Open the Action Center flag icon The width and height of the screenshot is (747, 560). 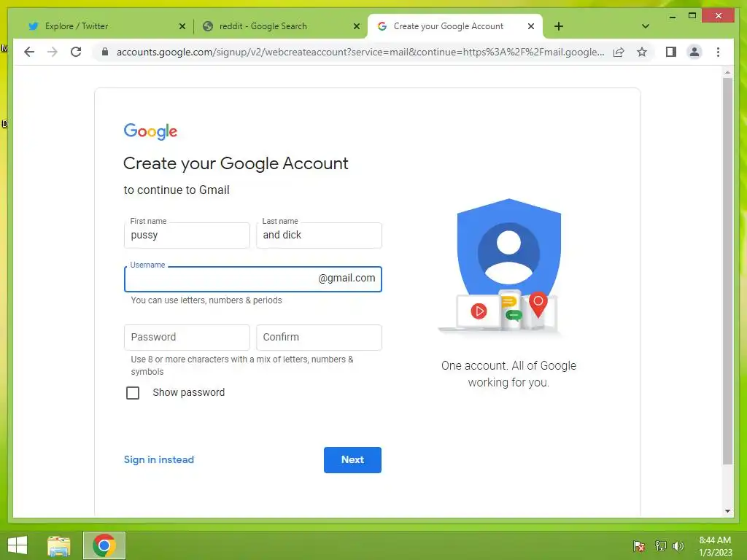click(x=639, y=546)
